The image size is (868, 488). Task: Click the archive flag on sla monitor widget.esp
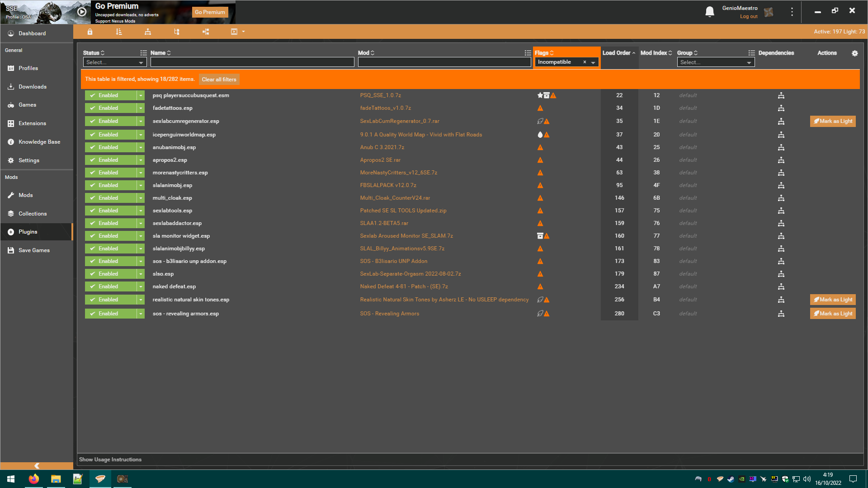click(x=540, y=236)
